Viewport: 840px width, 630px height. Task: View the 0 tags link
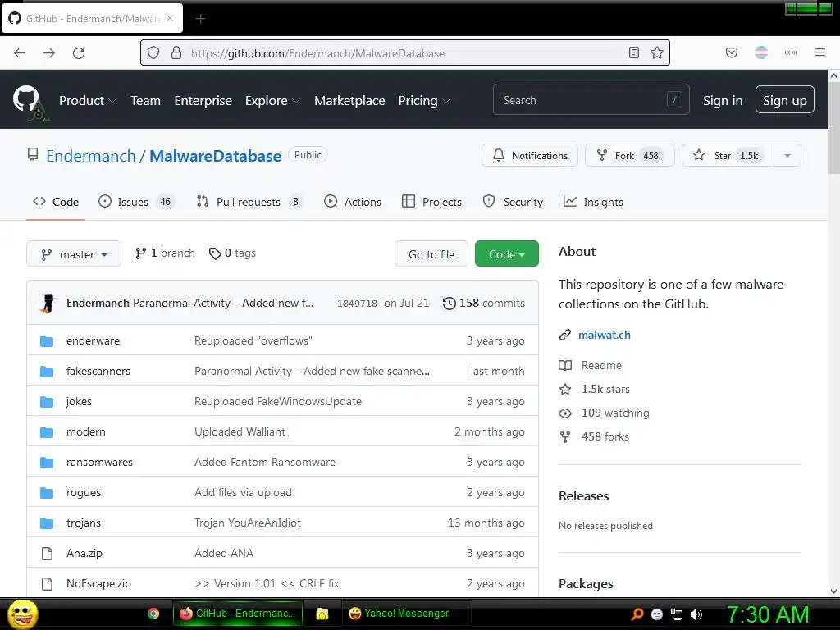pos(232,253)
